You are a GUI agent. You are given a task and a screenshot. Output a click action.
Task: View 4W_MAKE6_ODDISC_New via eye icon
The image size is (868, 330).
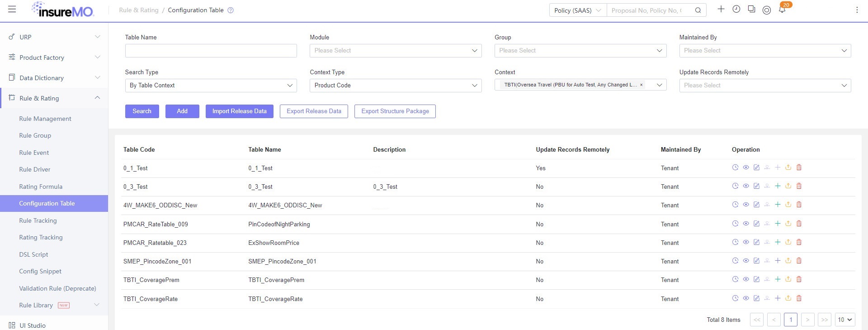(x=746, y=205)
